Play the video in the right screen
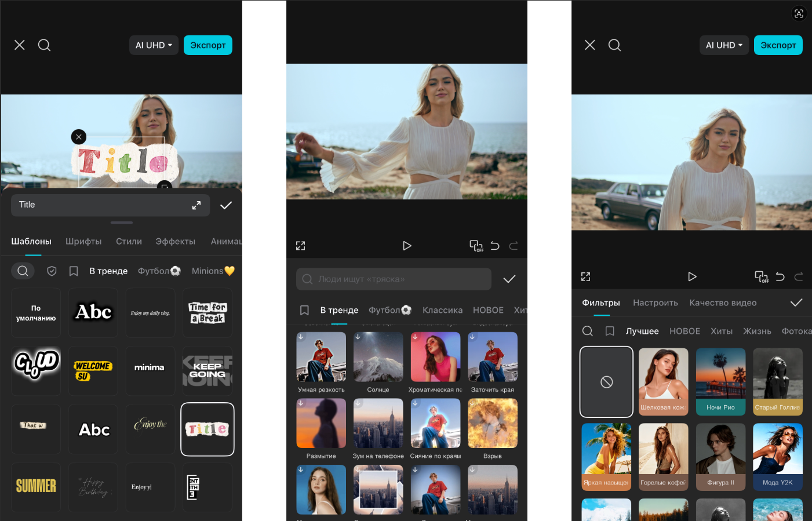Viewport: 812px width, 521px height. click(692, 277)
